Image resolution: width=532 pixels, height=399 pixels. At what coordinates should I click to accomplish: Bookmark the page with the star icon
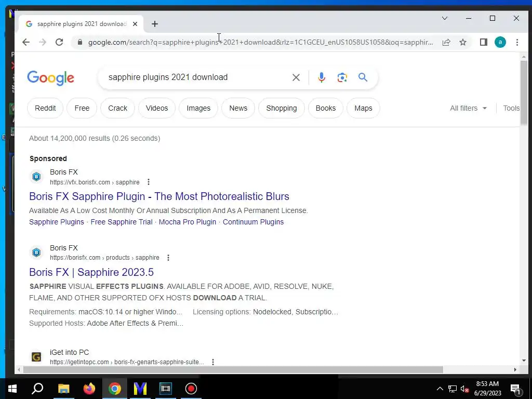pyautogui.click(x=463, y=42)
